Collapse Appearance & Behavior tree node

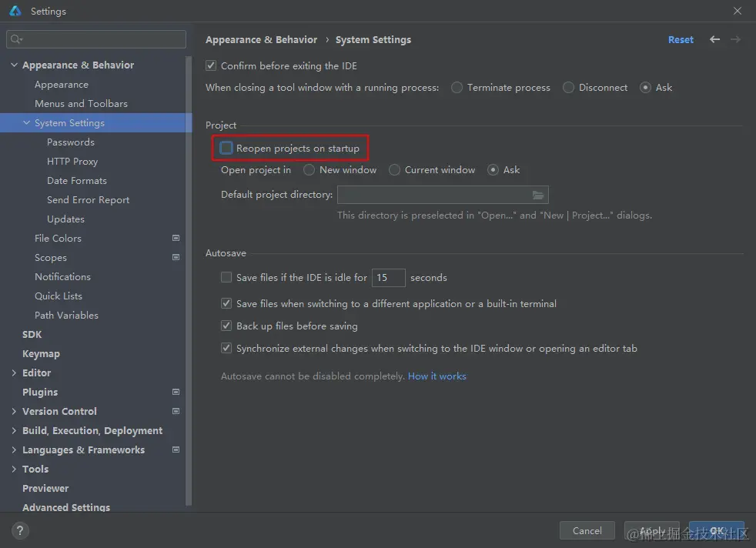14,65
